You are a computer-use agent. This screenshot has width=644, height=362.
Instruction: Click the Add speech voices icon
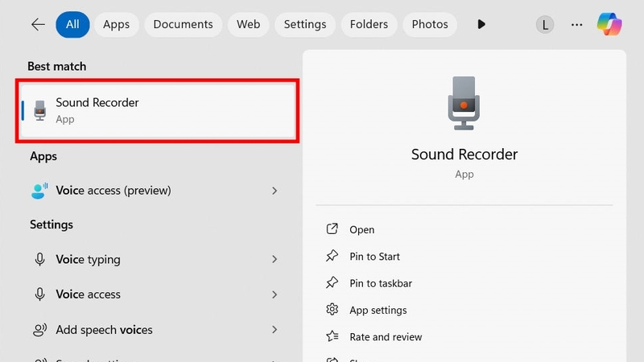click(x=39, y=330)
